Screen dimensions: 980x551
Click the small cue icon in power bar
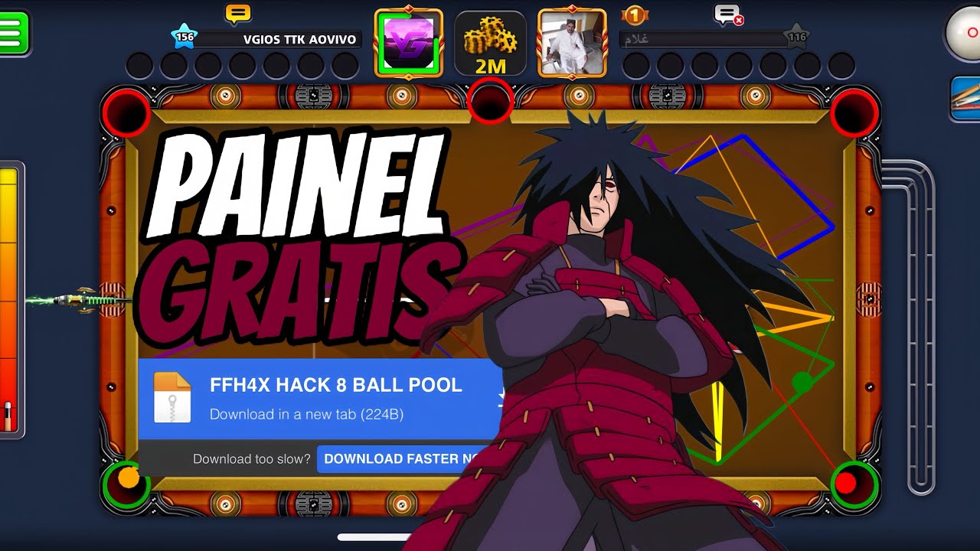click(x=8, y=417)
